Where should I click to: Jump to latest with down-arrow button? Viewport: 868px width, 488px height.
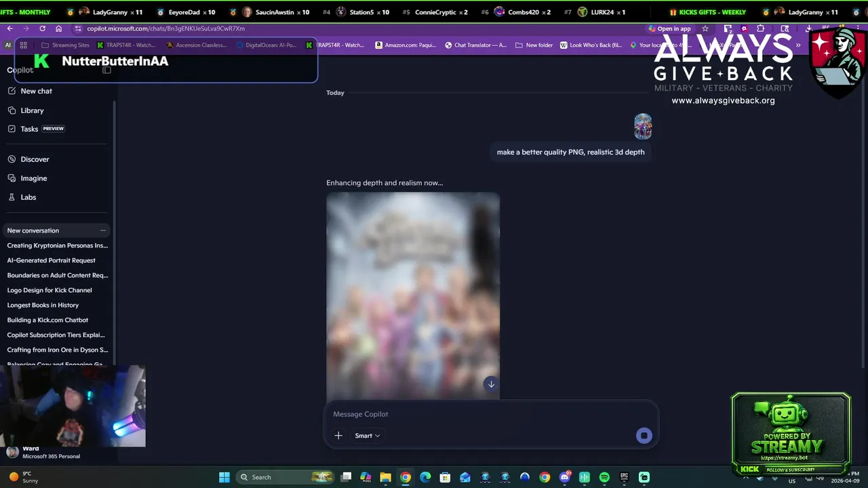(491, 384)
